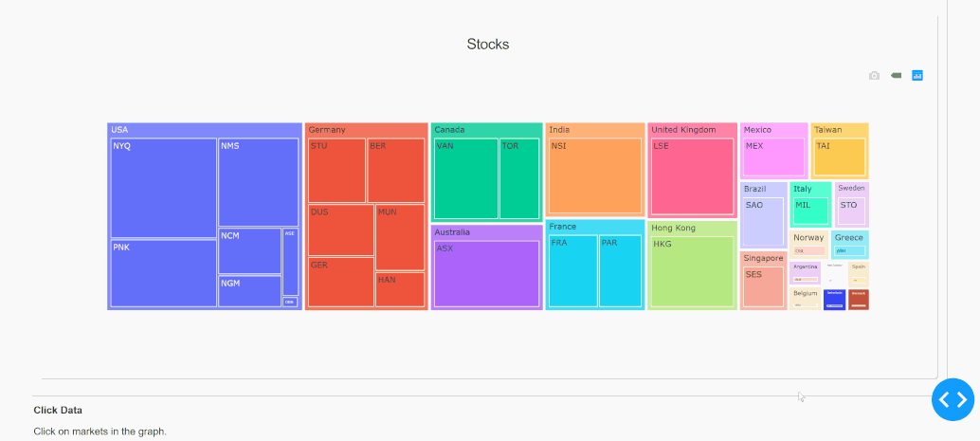Open the blue code debug button

pyautogui.click(x=953, y=399)
